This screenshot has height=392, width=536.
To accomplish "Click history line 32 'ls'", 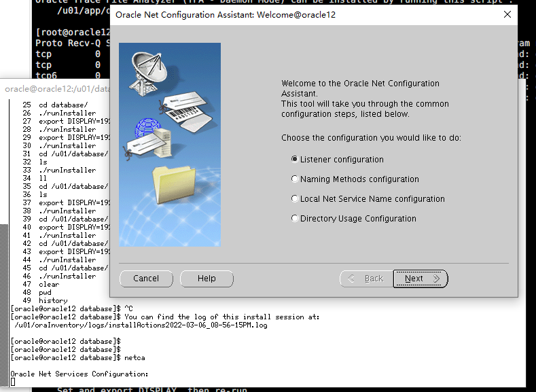I will coord(35,162).
